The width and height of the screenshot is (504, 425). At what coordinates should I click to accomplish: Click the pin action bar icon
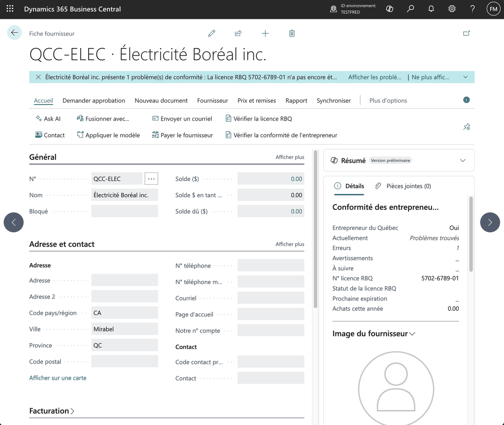click(x=467, y=127)
